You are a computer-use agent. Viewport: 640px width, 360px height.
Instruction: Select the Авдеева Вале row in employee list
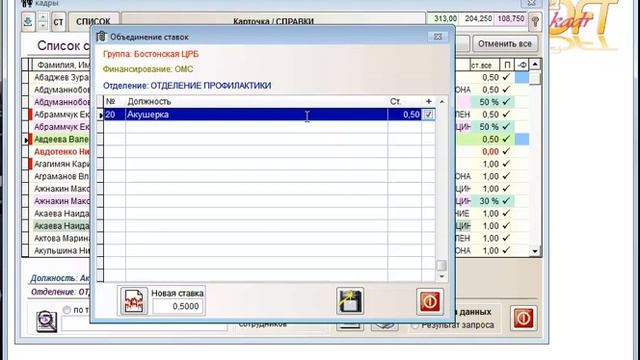[61, 139]
